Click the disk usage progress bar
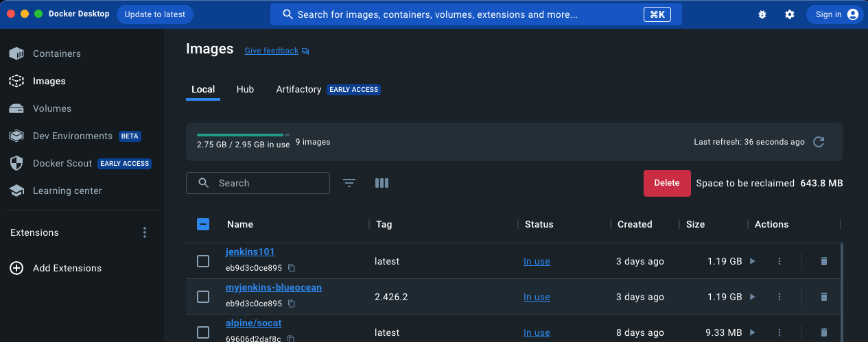This screenshot has width=868, height=342. pyautogui.click(x=244, y=135)
